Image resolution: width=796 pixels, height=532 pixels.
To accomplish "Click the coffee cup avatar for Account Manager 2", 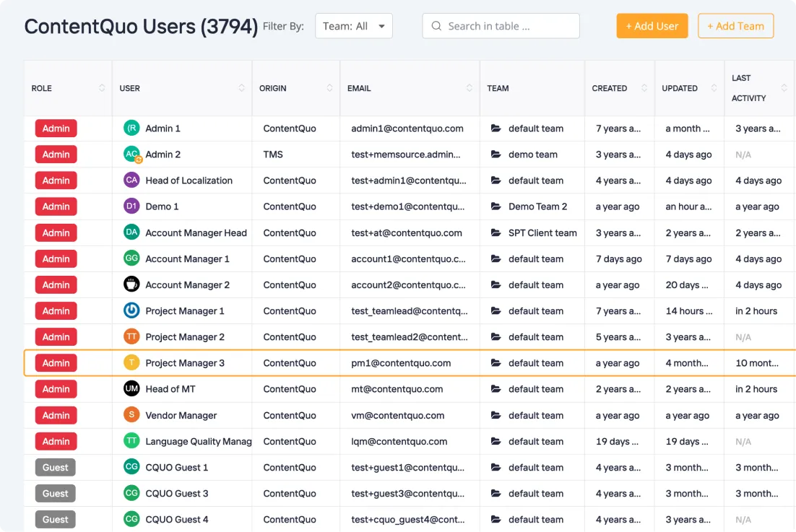I will click(131, 285).
